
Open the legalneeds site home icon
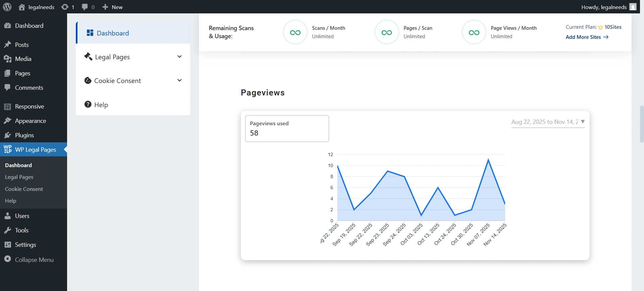tap(22, 7)
